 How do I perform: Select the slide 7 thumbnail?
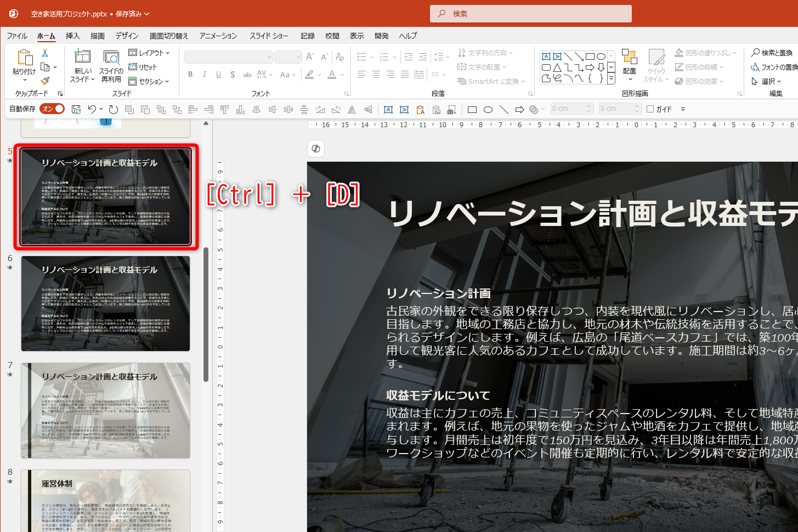(105, 410)
